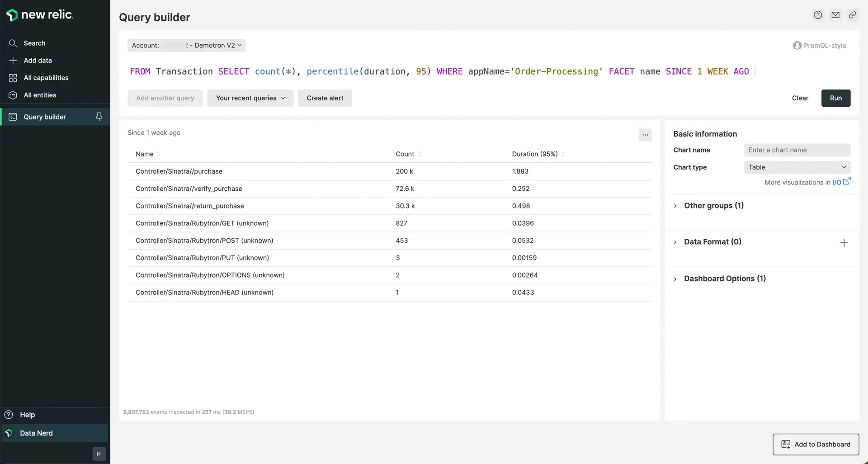Copy permalink using the link icon
The image size is (868, 464).
[x=853, y=15]
